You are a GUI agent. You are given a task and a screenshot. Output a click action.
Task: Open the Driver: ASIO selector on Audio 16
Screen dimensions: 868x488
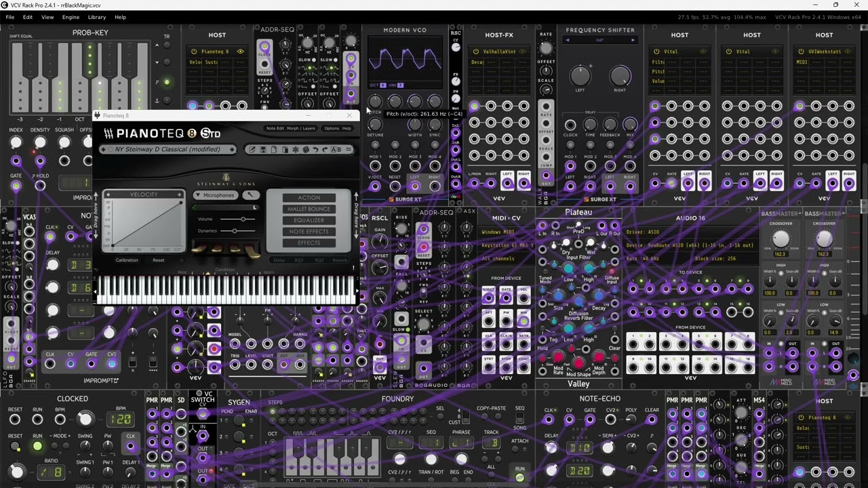pos(690,232)
